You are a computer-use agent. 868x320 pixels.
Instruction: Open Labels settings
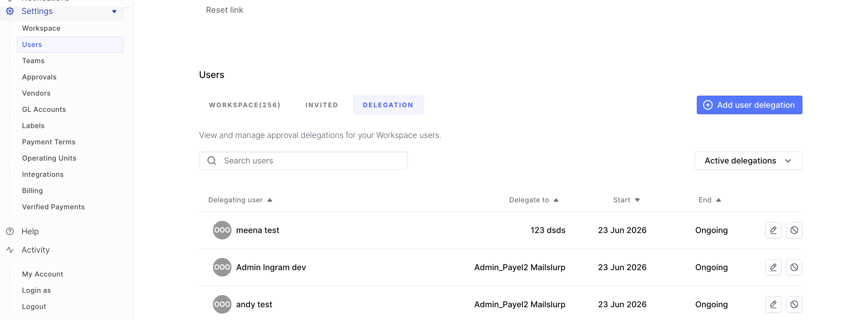(x=33, y=126)
